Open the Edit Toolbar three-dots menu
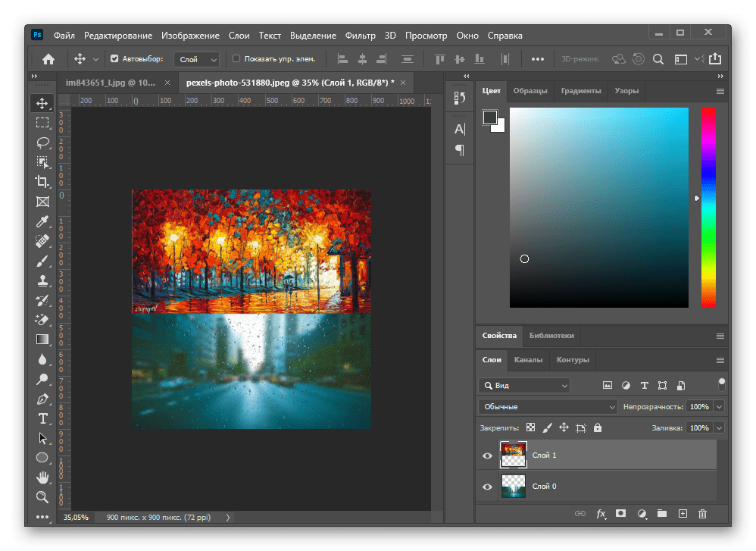 (42, 517)
